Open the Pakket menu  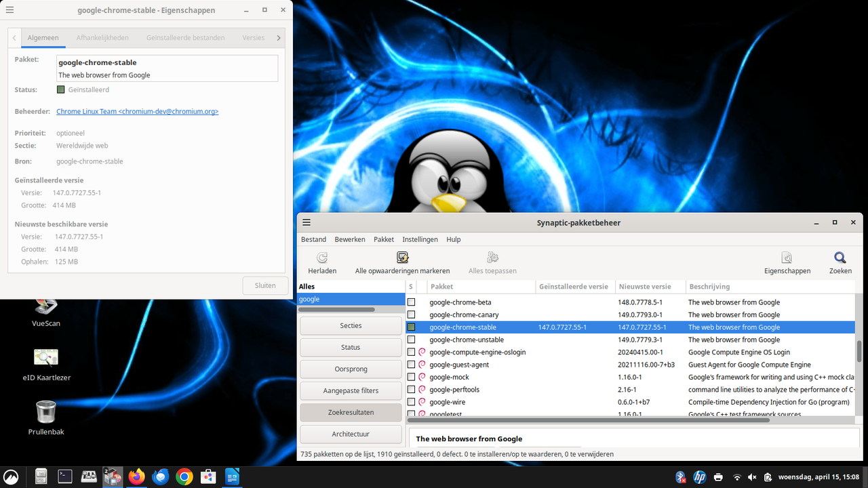[x=384, y=239]
